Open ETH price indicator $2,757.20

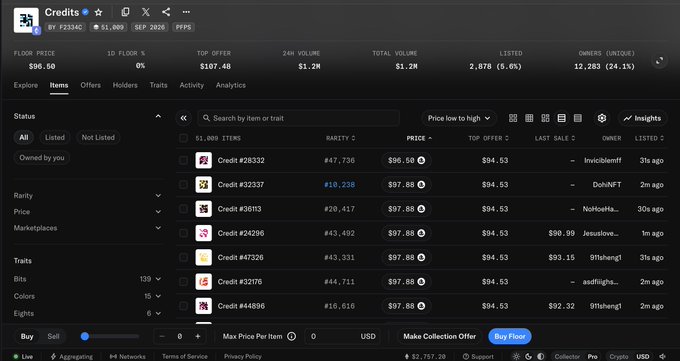pos(425,356)
